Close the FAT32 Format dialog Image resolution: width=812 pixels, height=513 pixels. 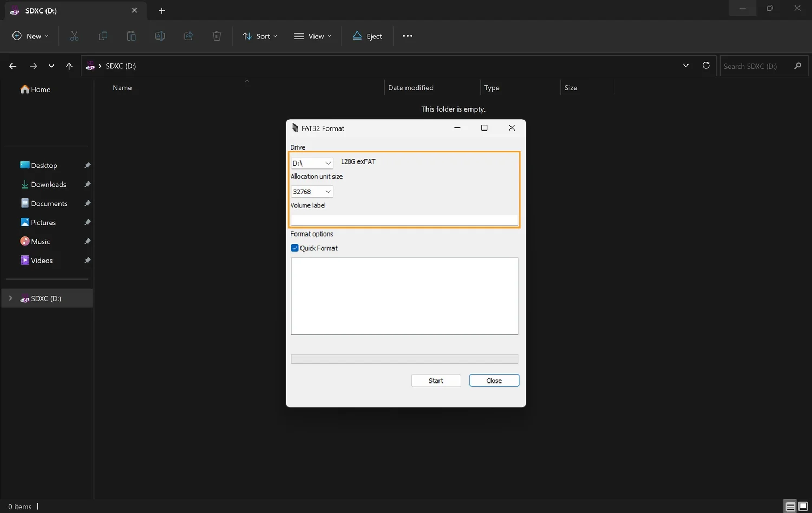493,380
